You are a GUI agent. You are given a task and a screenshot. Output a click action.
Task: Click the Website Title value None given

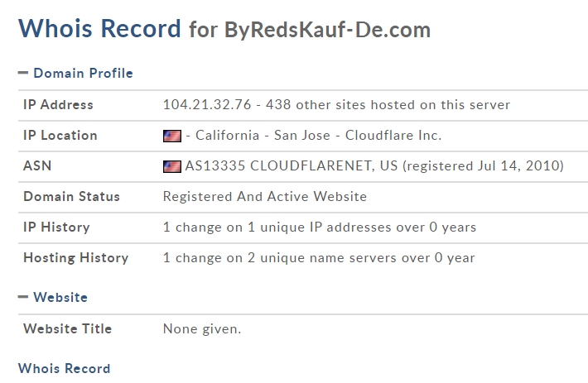click(202, 329)
